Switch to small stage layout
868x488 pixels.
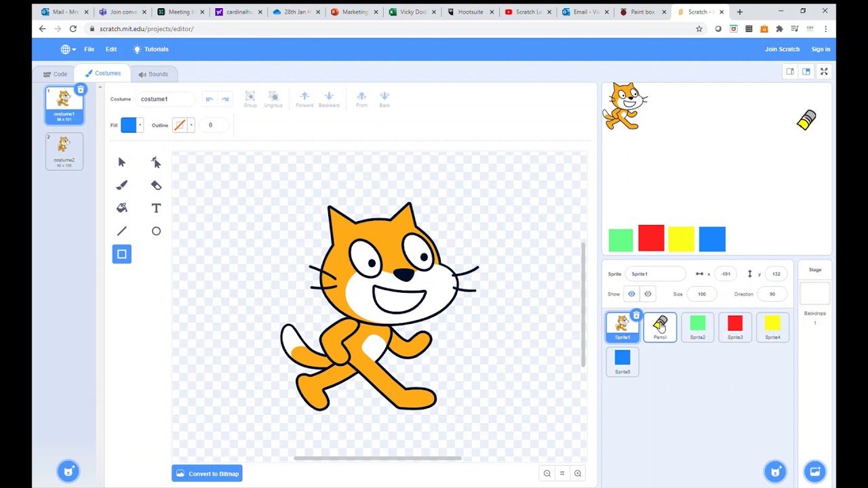point(790,71)
